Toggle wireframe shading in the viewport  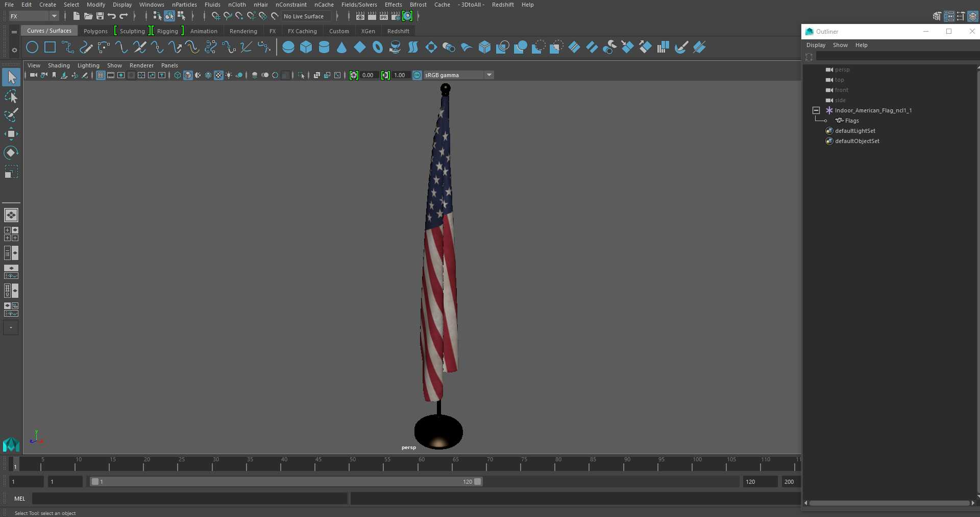click(178, 75)
